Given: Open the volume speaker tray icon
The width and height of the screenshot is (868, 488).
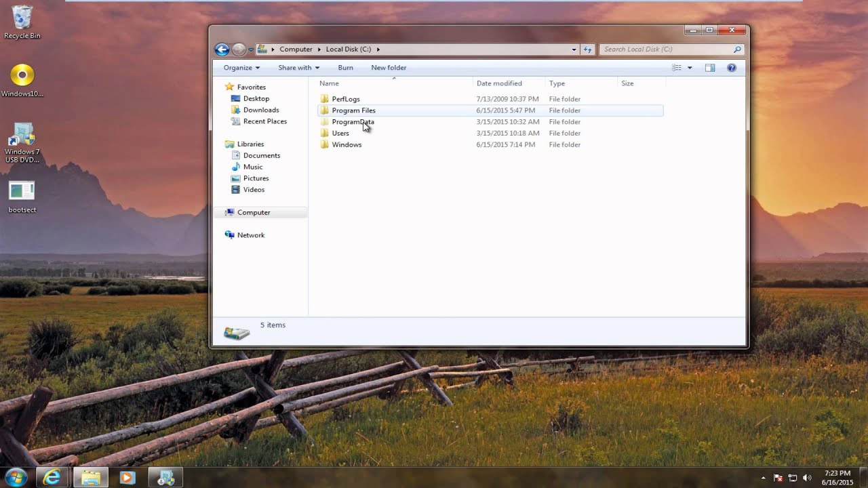Looking at the screenshot, I should (807, 478).
